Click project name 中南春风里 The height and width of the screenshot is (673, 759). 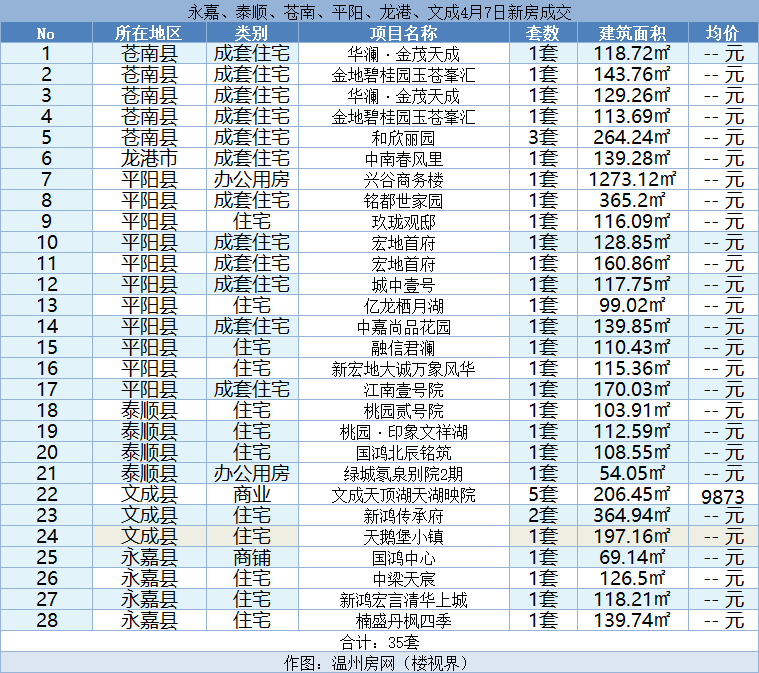[403, 159]
